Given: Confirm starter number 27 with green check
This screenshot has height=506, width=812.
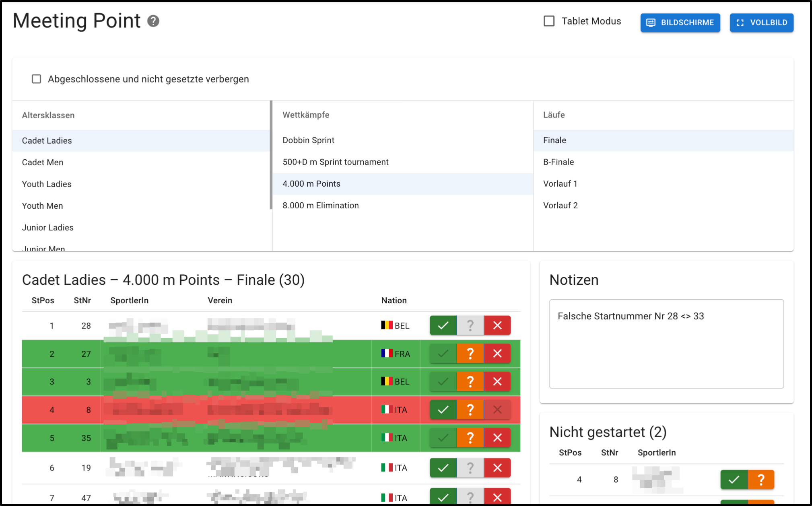Looking at the screenshot, I should (443, 354).
